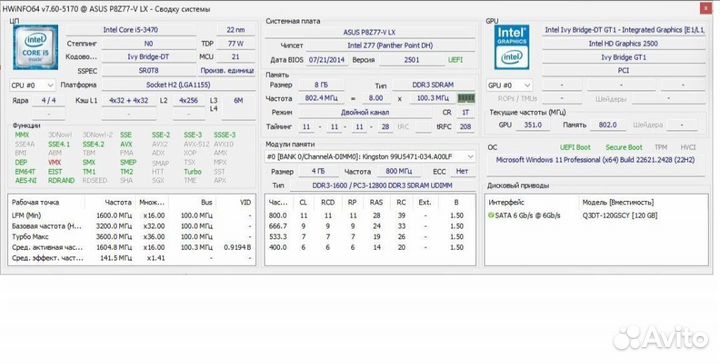Click the Turbo feature flag
This screenshot has width=720, height=363.
click(x=193, y=172)
